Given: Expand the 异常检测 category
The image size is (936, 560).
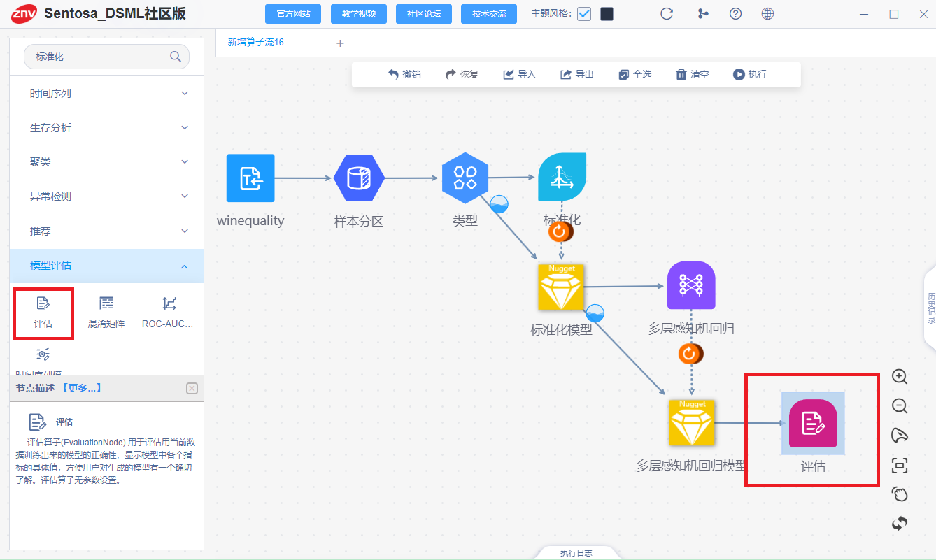Looking at the screenshot, I should pos(106,196).
